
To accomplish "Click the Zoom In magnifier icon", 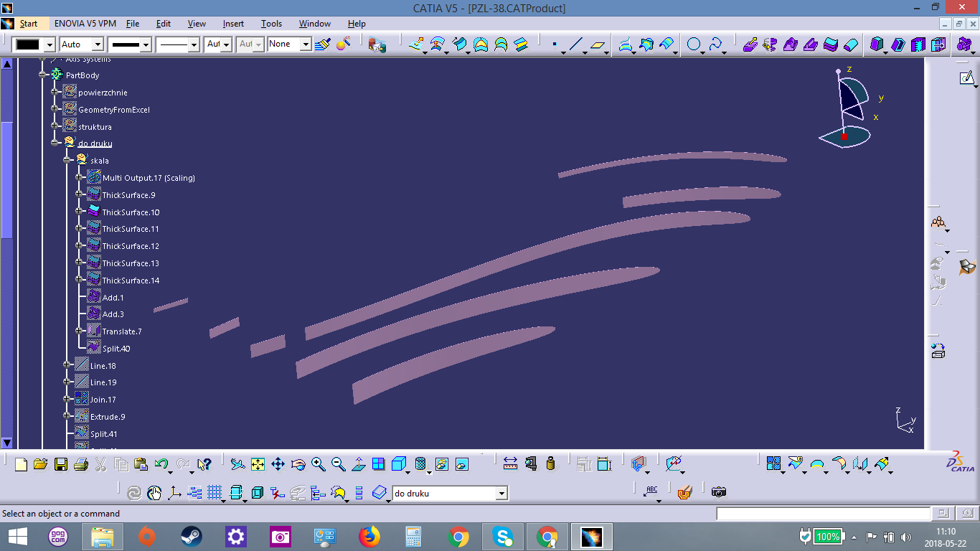I will (x=319, y=465).
